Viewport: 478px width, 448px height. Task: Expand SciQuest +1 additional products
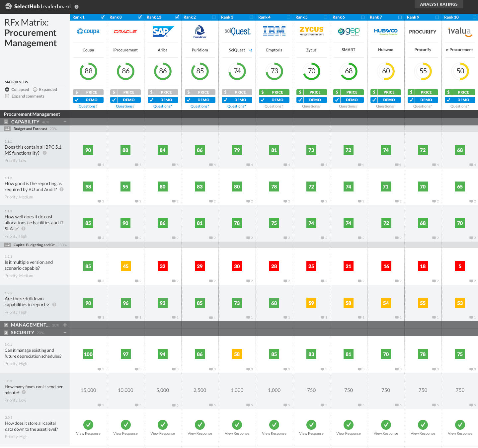(x=251, y=50)
